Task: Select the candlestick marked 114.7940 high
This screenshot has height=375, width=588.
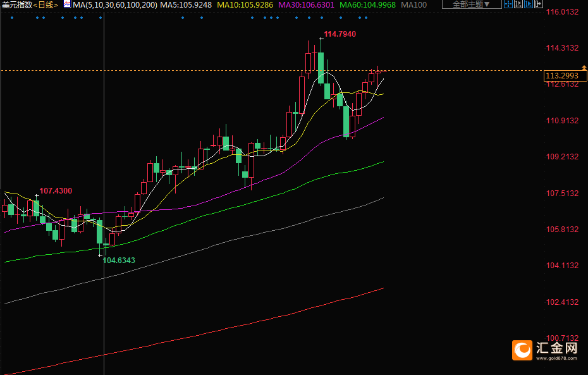Action: (321, 68)
